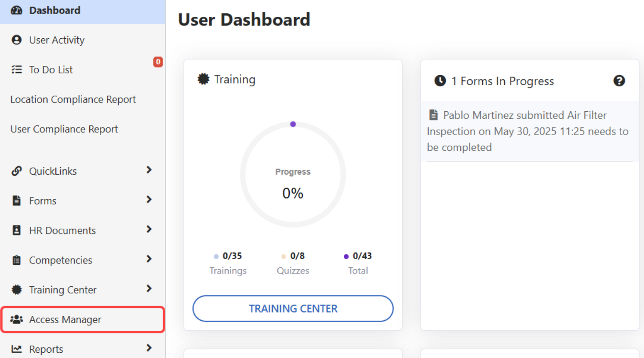This screenshot has height=358, width=644.
Task: Expand the QuickLinks submenu arrow
Action: [149, 170]
